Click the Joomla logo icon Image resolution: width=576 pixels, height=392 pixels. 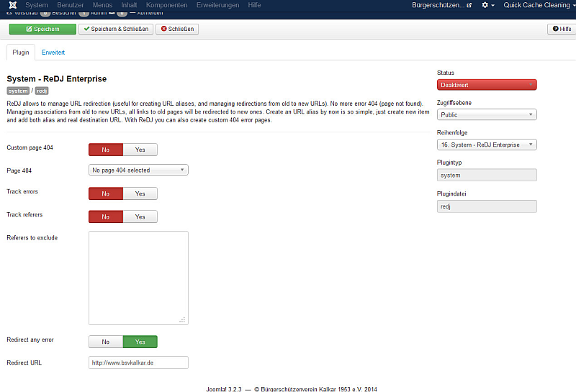[x=12, y=5]
